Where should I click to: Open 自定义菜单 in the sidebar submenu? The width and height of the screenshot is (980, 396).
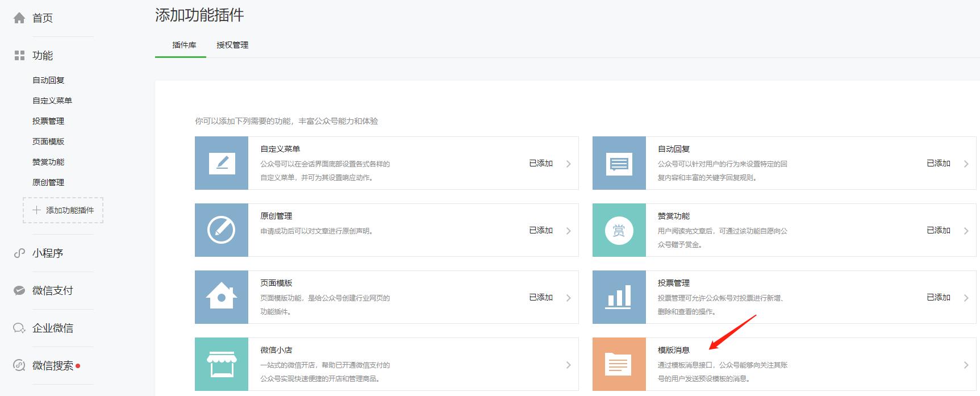(52, 101)
